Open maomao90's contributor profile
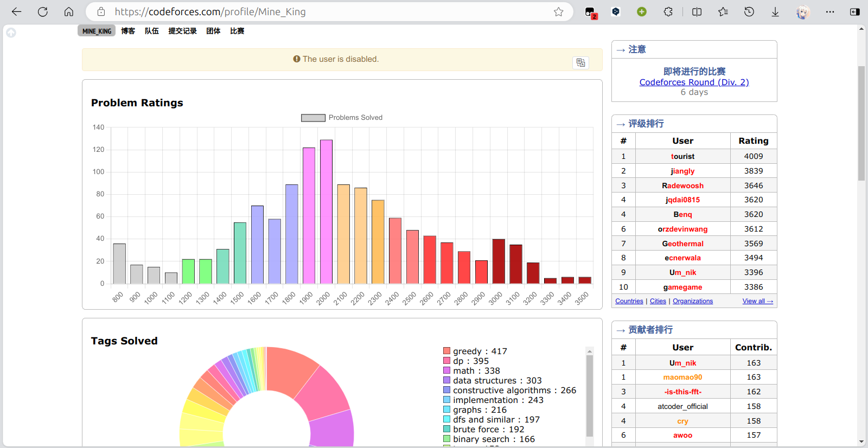The width and height of the screenshot is (868, 448). point(682,377)
